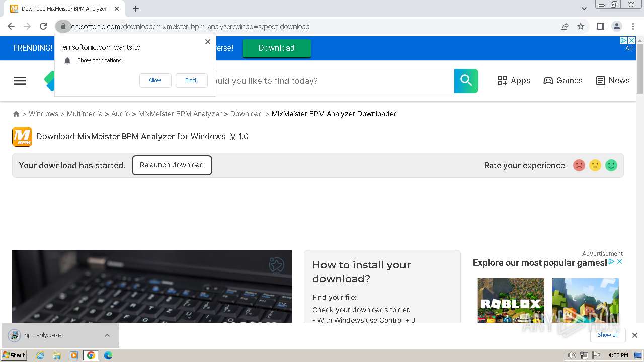Open the hamburger site menu
This screenshot has height=362, width=644.
coord(20,81)
